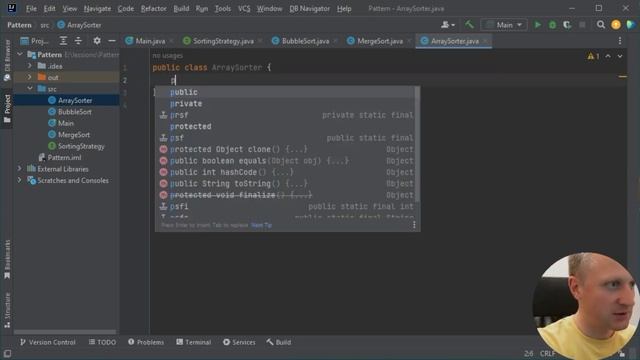Open the VCS menu
Screen dimensions: 640x360
click(244, 9)
